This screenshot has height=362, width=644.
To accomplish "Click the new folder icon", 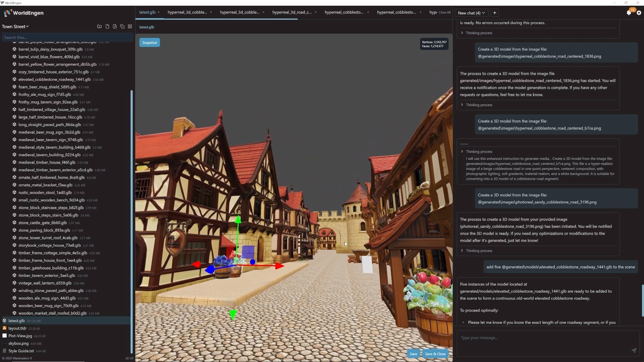I will [x=99, y=26].
